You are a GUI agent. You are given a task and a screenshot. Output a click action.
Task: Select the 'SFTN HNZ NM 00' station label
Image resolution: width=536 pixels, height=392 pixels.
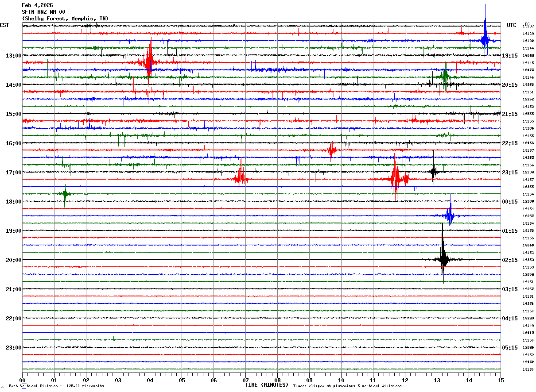[x=43, y=12]
